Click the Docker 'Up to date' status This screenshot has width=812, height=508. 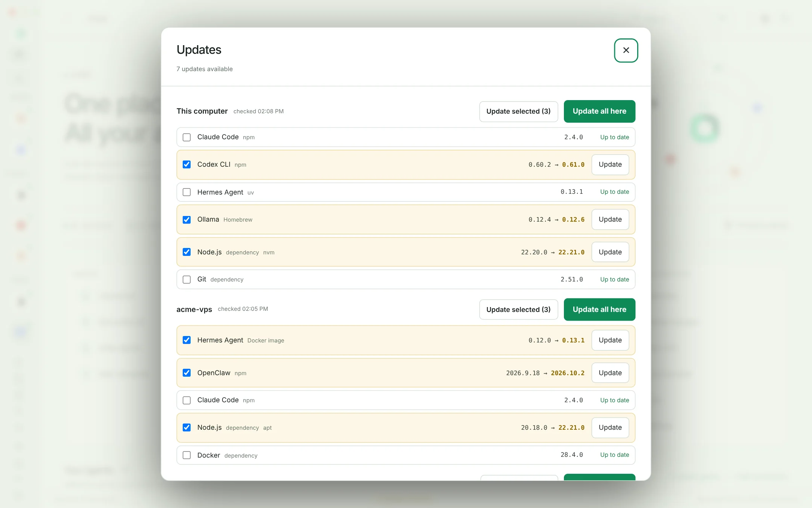click(614, 455)
